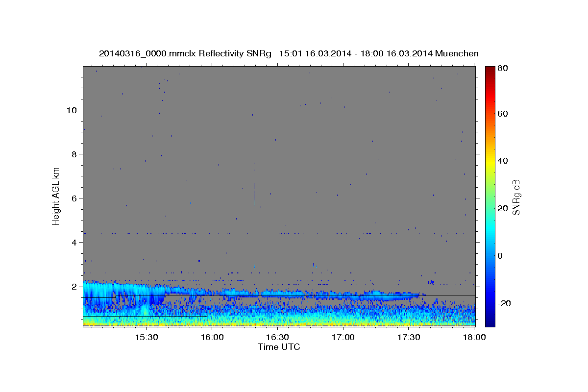Click the 'SNRg dB' colorbar label

point(516,197)
